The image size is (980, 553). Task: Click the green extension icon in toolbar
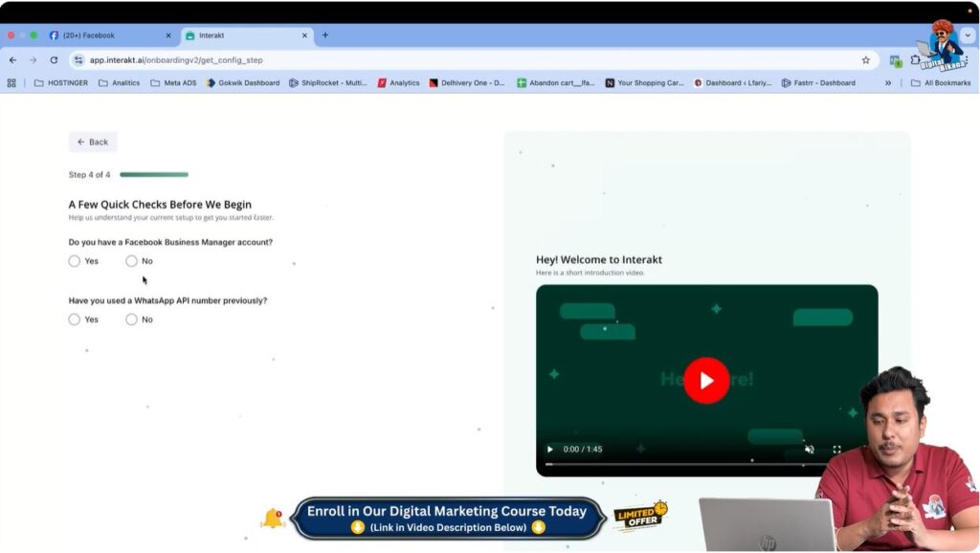click(x=896, y=60)
